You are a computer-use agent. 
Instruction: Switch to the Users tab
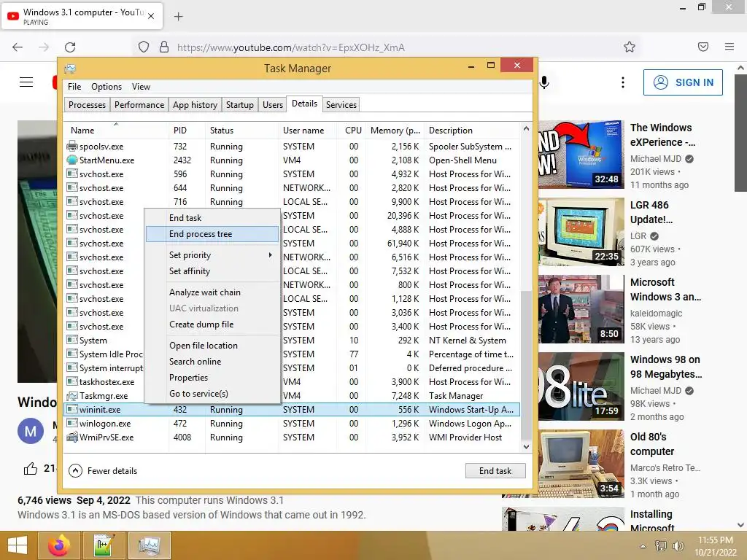tap(273, 105)
